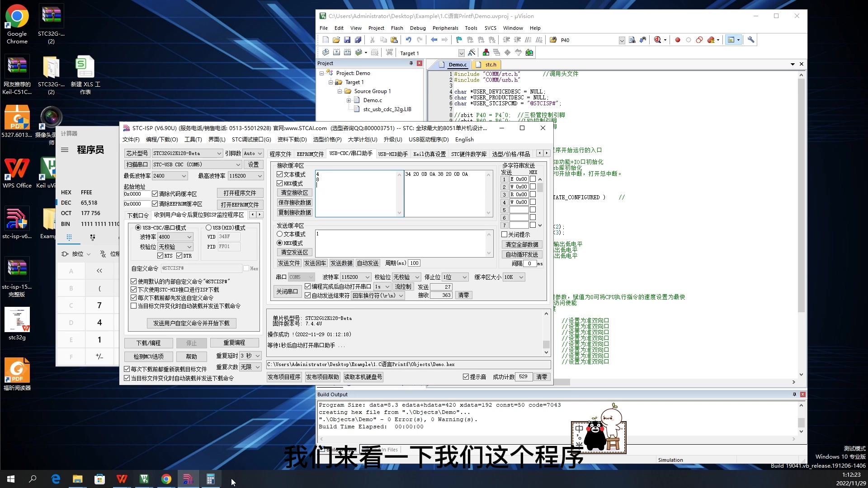Click Save All icon in µVision toolbar
Screen dimensions: 868x488
pyautogui.click(x=358, y=40)
